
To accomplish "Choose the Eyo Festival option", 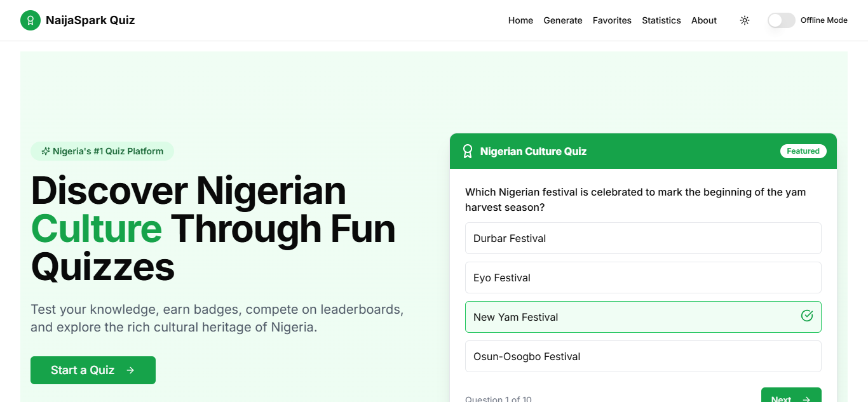I will click(643, 278).
